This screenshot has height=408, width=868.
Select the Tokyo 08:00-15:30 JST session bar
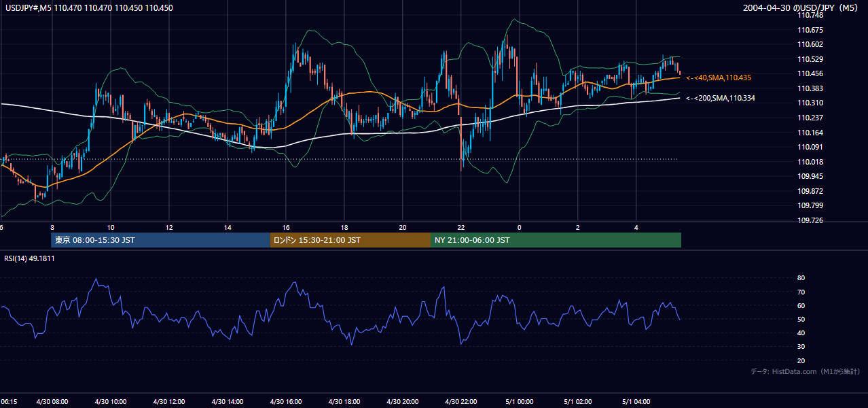point(160,240)
